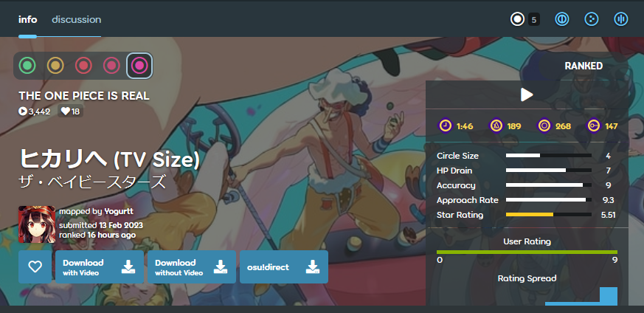Play the beatmap audio preview
This screenshot has height=313, width=644.
coord(527,95)
